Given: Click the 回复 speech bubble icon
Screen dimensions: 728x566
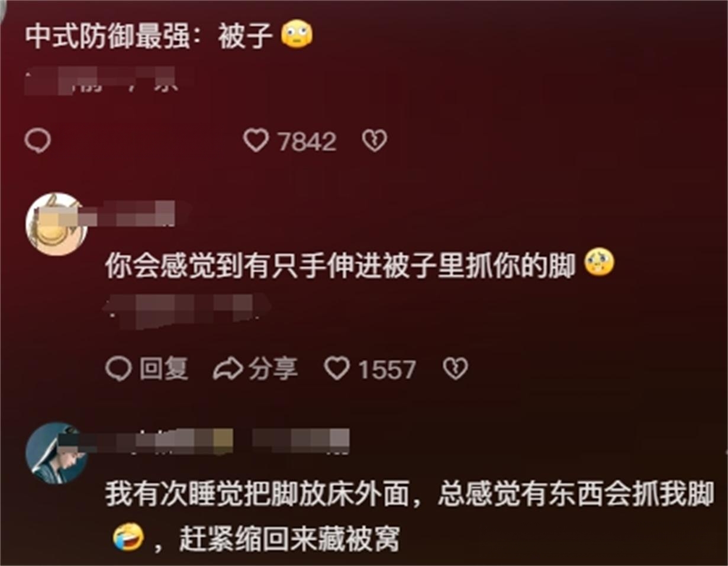Looking at the screenshot, I should point(118,369).
